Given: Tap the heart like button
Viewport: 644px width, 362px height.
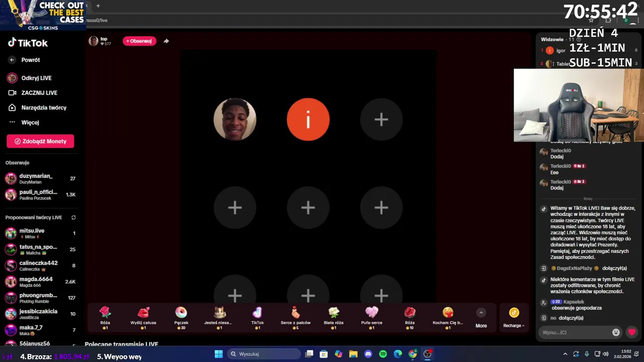Looking at the screenshot, I should 632,332.
